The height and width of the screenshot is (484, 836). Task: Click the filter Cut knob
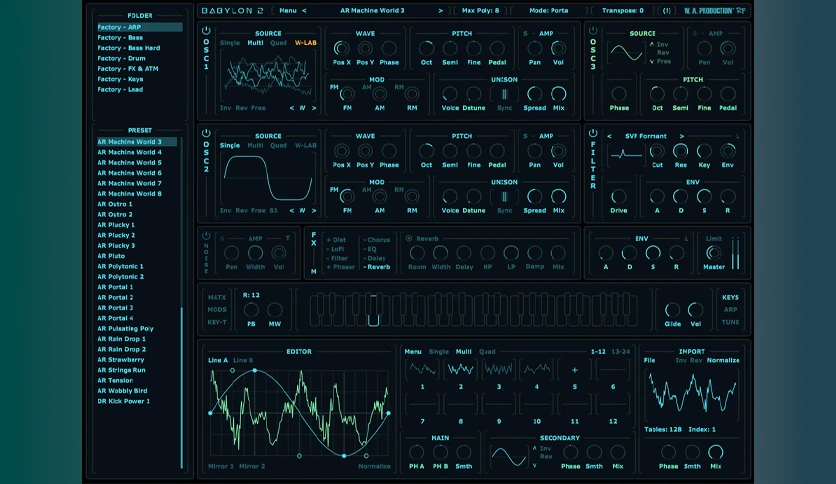pos(657,151)
